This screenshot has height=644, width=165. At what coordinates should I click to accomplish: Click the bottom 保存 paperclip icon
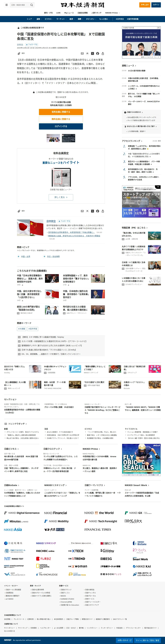click(x=19, y=211)
